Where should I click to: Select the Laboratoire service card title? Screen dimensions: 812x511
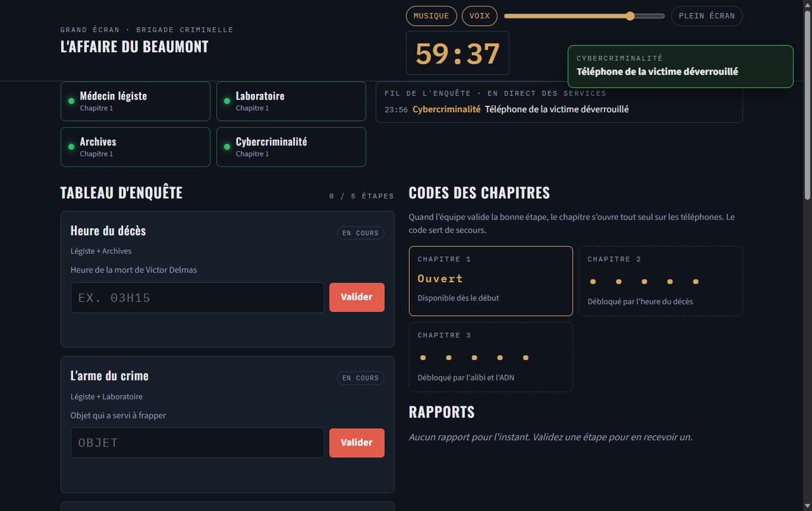(x=260, y=96)
